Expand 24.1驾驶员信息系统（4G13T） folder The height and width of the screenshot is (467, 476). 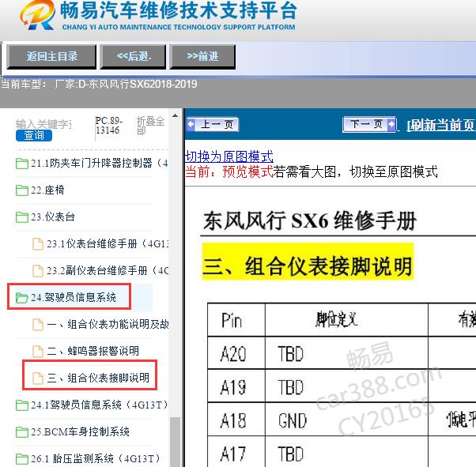pyautogui.click(x=100, y=405)
